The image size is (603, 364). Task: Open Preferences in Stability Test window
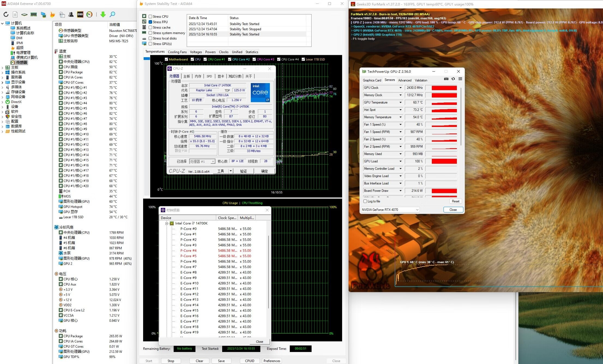[272, 361]
